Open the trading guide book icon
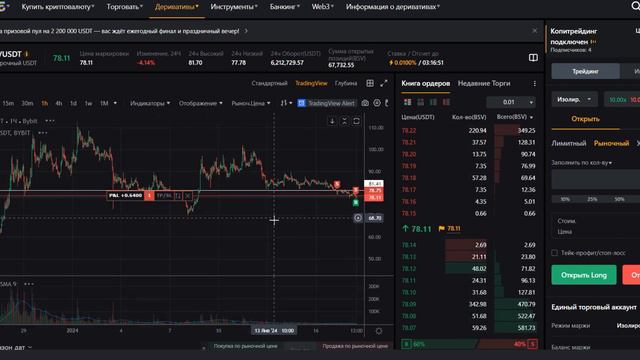The height and width of the screenshot is (360, 640). click(x=533, y=58)
